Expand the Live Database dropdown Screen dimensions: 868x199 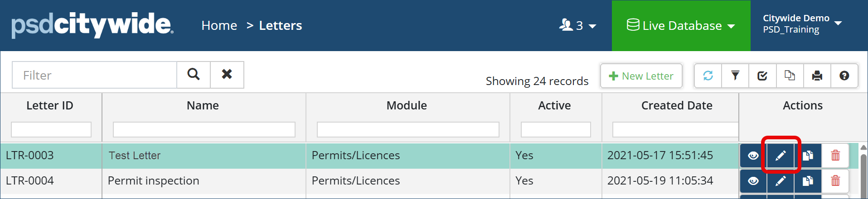pos(681,26)
